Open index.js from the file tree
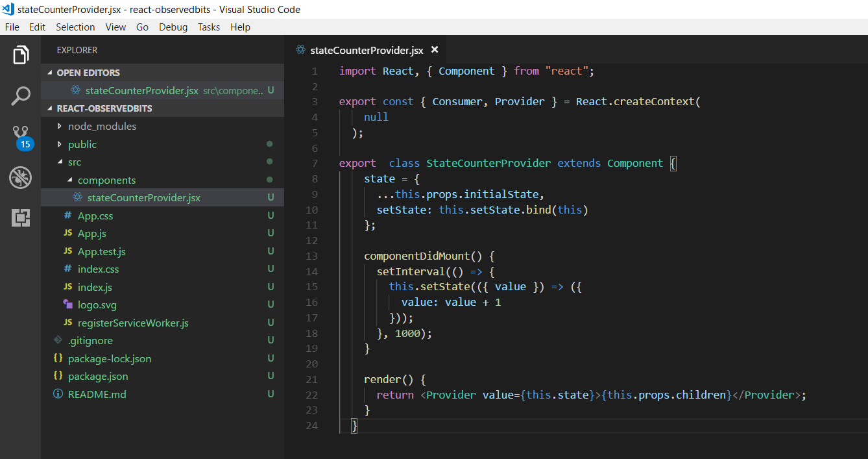Viewport: 868px width, 459px height. tap(95, 287)
